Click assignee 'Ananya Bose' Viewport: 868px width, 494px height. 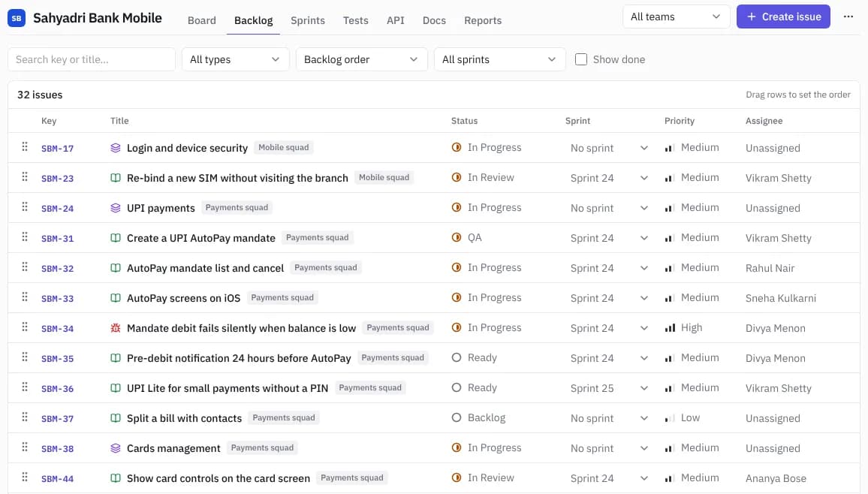point(776,478)
